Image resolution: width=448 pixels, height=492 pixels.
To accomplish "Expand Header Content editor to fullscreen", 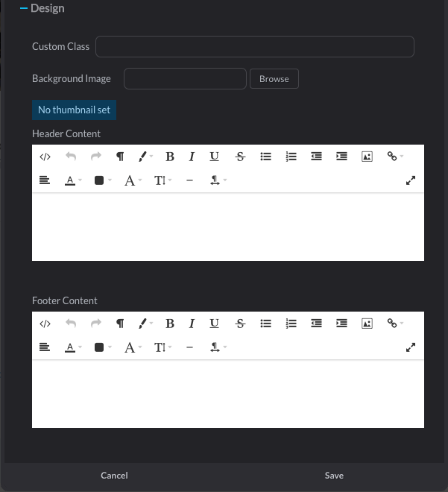I will click(411, 180).
